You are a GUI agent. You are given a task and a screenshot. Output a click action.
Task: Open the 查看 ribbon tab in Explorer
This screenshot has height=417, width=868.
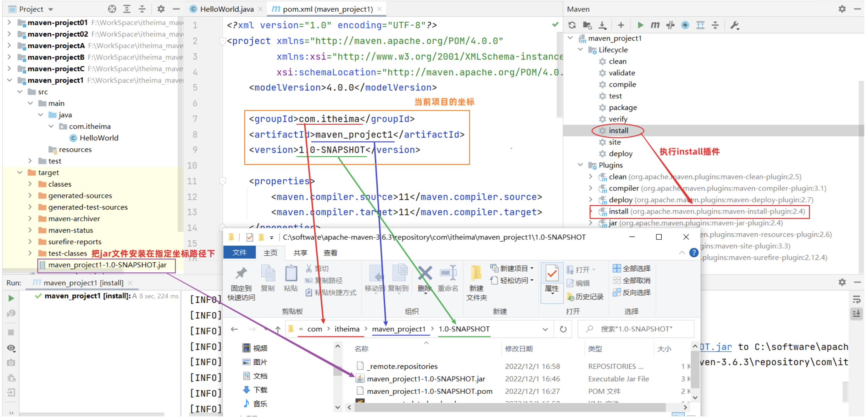[x=330, y=253]
